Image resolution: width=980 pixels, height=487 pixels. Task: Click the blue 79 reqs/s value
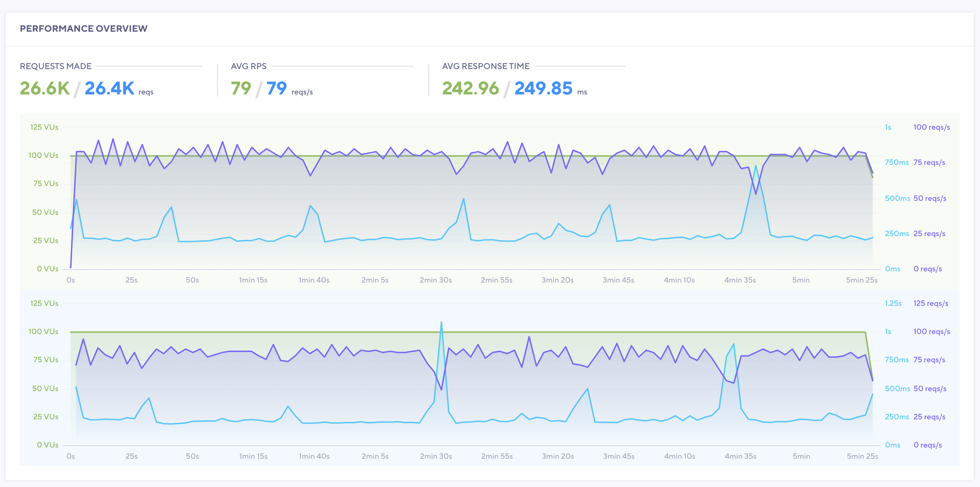point(276,88)
